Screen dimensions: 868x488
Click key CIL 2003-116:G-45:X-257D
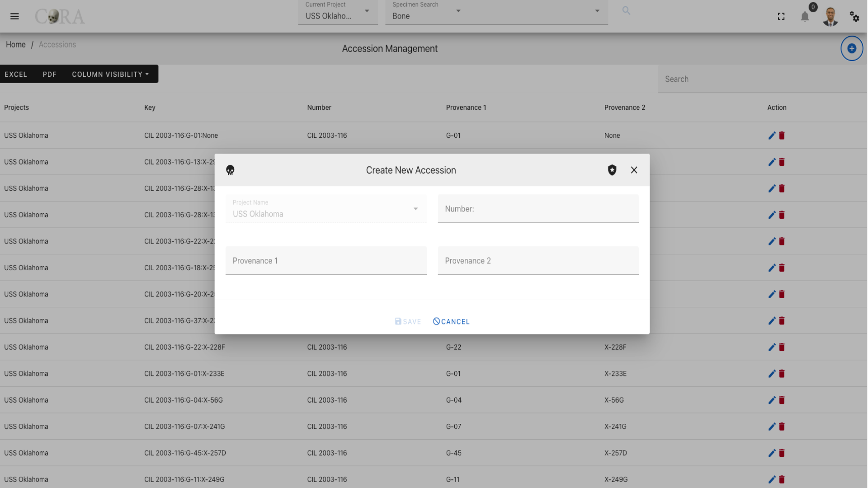(185, 453)
